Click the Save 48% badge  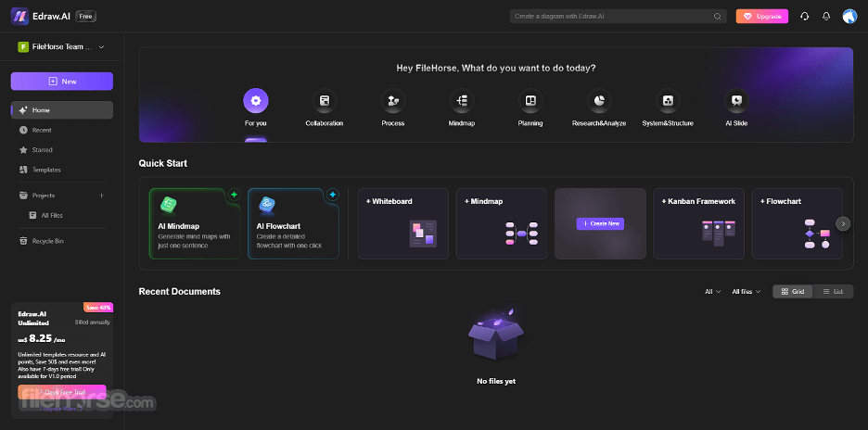[x=98, y=307]
